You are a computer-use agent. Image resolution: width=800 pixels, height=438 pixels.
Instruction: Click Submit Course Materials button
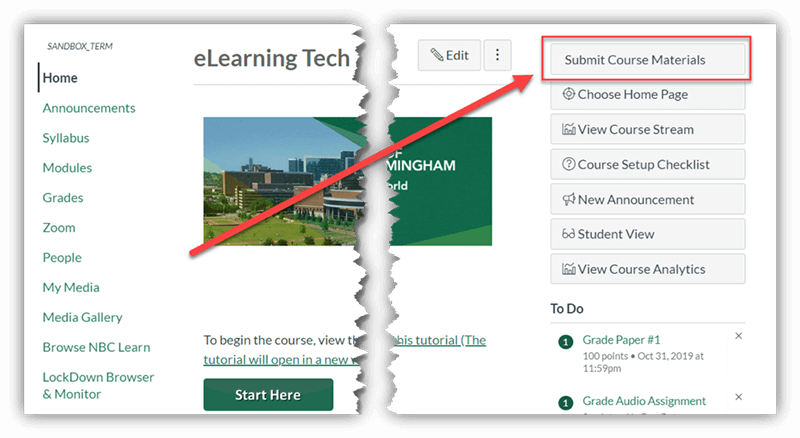click(647, 60)
